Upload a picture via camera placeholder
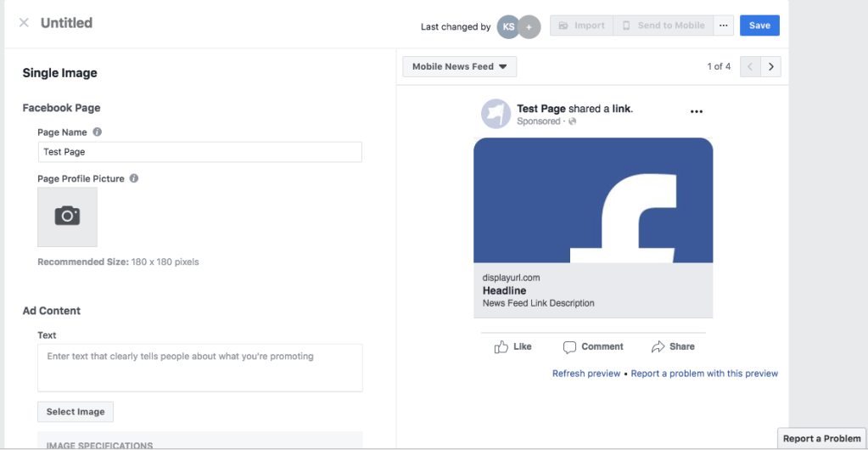Viewport: 868px width, 450px height. (x=68, y=217)
